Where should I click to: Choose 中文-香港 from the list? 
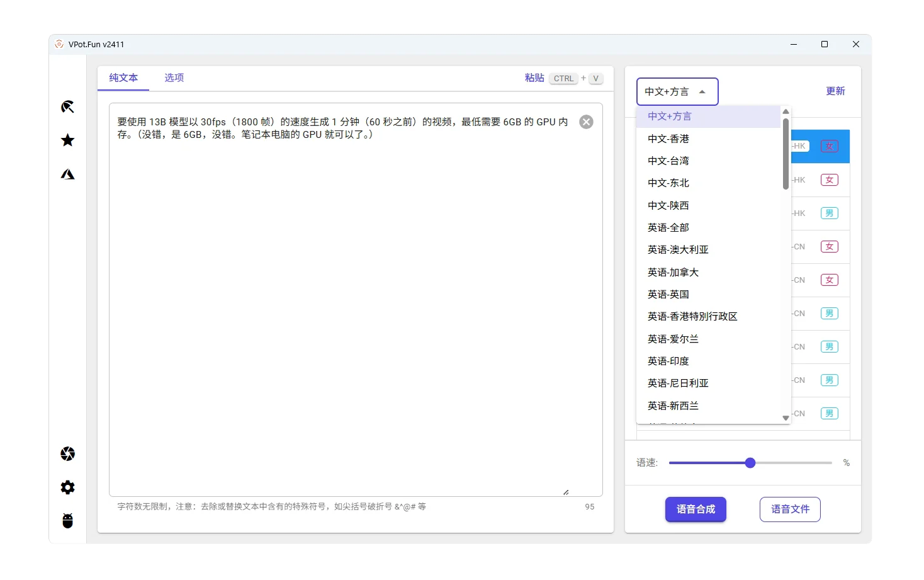[709, 139]
